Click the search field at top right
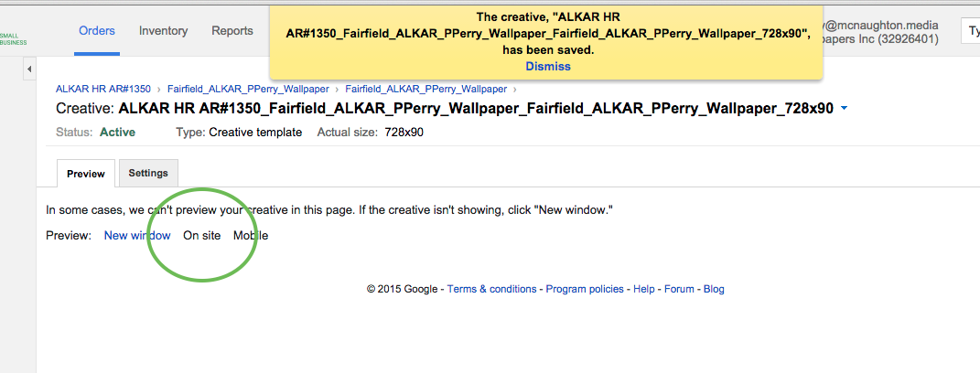This screenshot has width=980, height=373. [970, 31]
